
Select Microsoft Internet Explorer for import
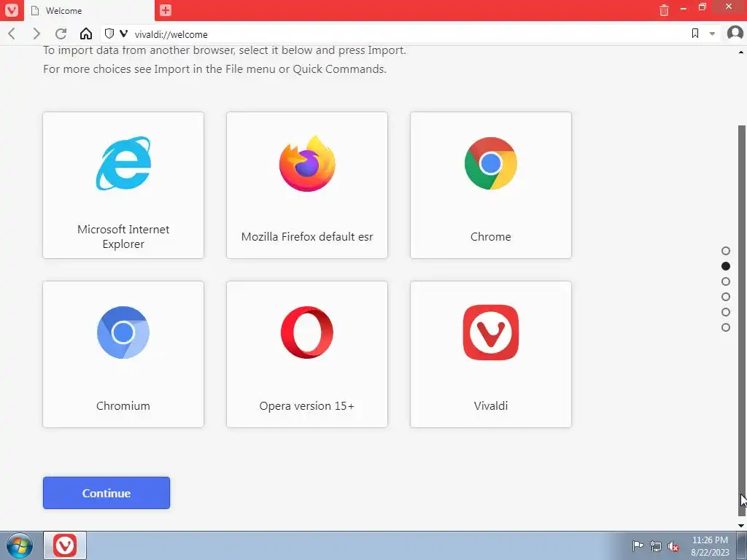tap(123, 185)
